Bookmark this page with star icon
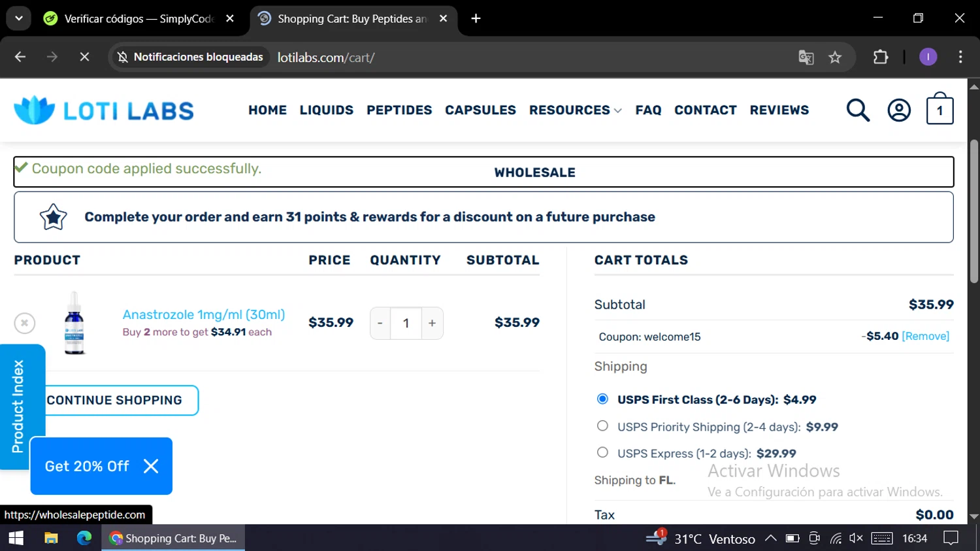 pyautogui.click(x=835, y=58)
